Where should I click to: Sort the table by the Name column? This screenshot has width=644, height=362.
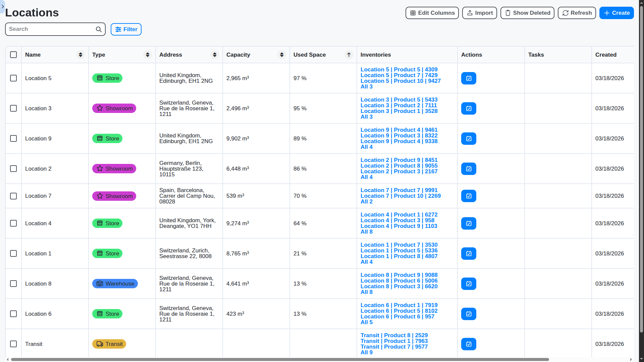tap(80, 55)
